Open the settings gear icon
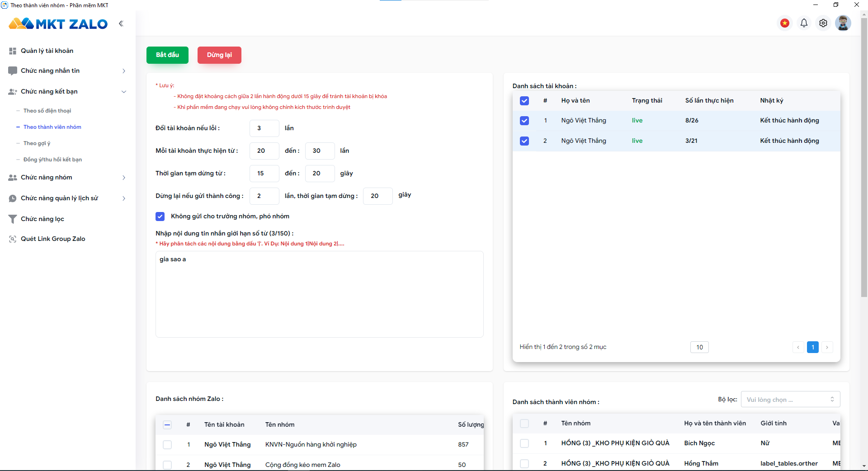The width and height of the screenshot is (868, 471). pyautogui.click(x=823, y=23)
